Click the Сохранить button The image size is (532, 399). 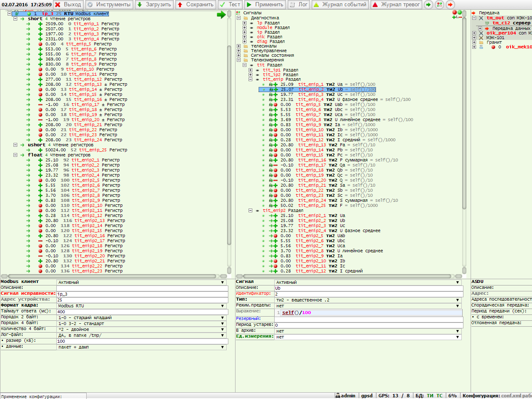[x=195, y=5]
